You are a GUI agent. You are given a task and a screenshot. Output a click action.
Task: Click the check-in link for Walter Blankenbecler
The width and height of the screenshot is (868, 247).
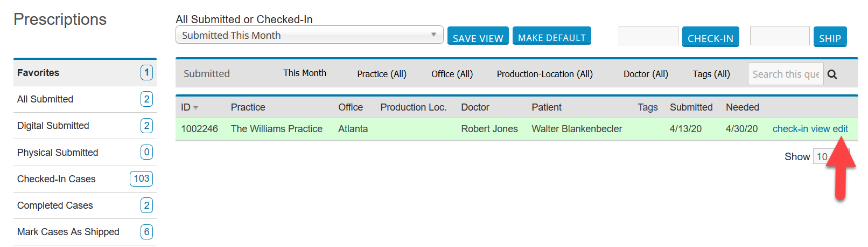coord(790,129)
